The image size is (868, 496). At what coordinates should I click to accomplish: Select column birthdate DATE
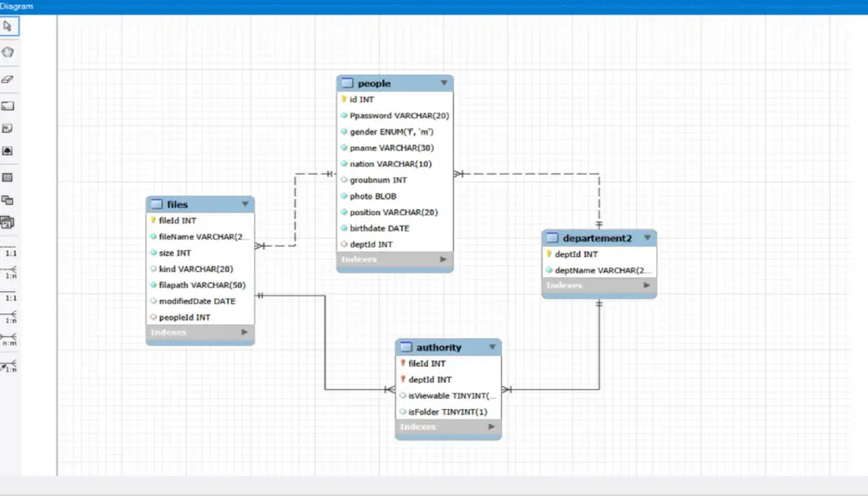380,228
